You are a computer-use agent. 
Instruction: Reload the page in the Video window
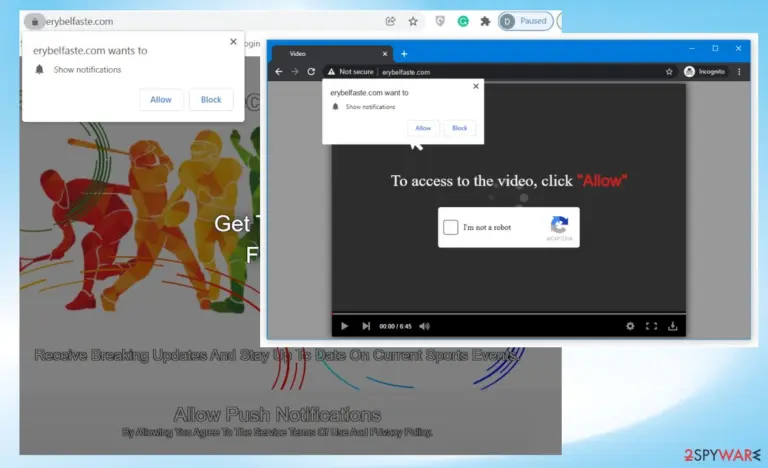tap(311, 72)
